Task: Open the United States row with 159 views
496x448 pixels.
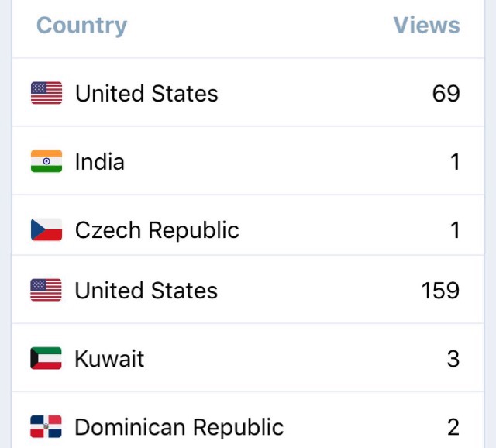Action: [x=248, y=289]
